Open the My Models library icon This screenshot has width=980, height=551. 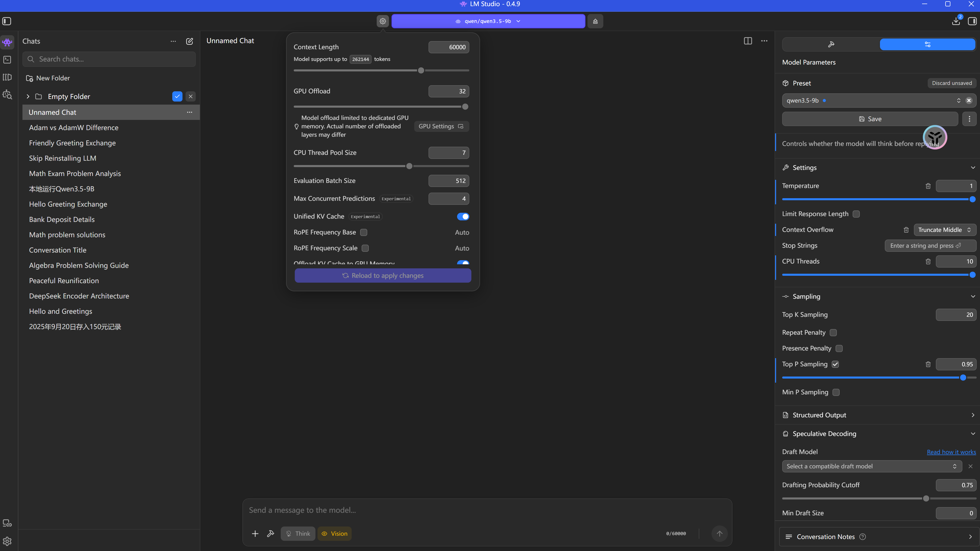pyautogui.click(x=7, y=77)
